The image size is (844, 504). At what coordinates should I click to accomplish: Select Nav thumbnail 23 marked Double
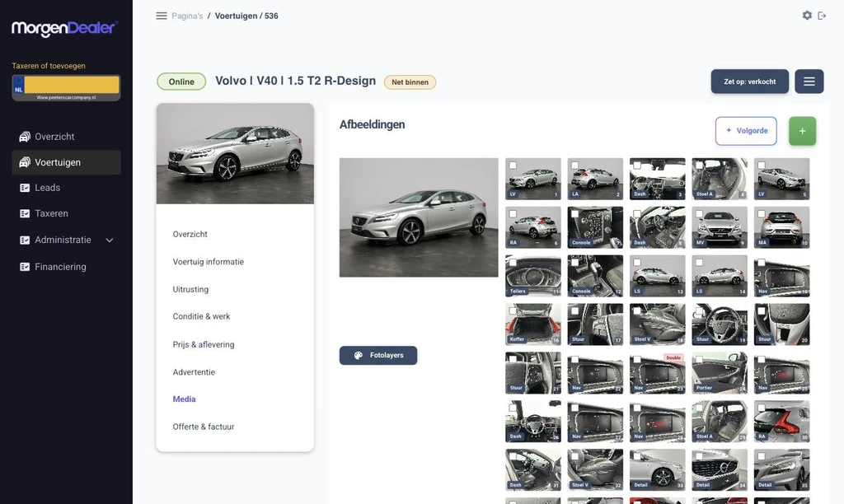point(657,373)
